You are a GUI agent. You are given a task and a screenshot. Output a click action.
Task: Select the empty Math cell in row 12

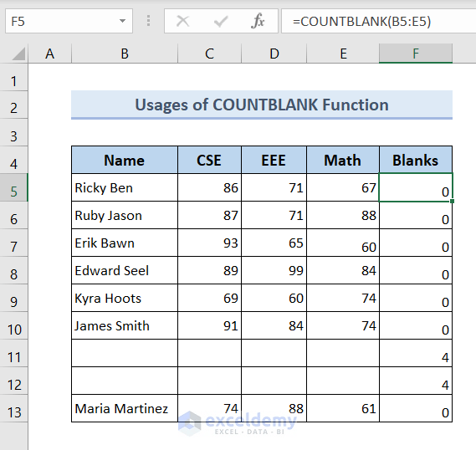[343, 381]
